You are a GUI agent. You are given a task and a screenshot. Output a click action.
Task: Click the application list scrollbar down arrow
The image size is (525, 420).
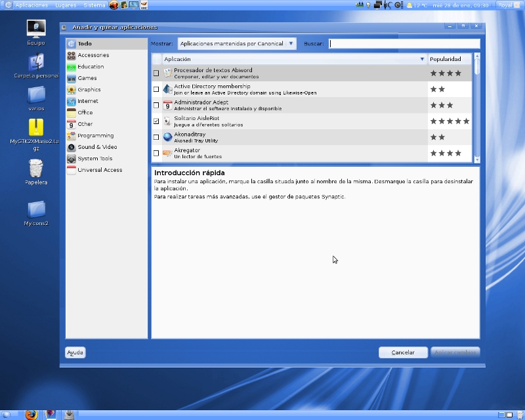pyautogui.click(x=477, y=160)
